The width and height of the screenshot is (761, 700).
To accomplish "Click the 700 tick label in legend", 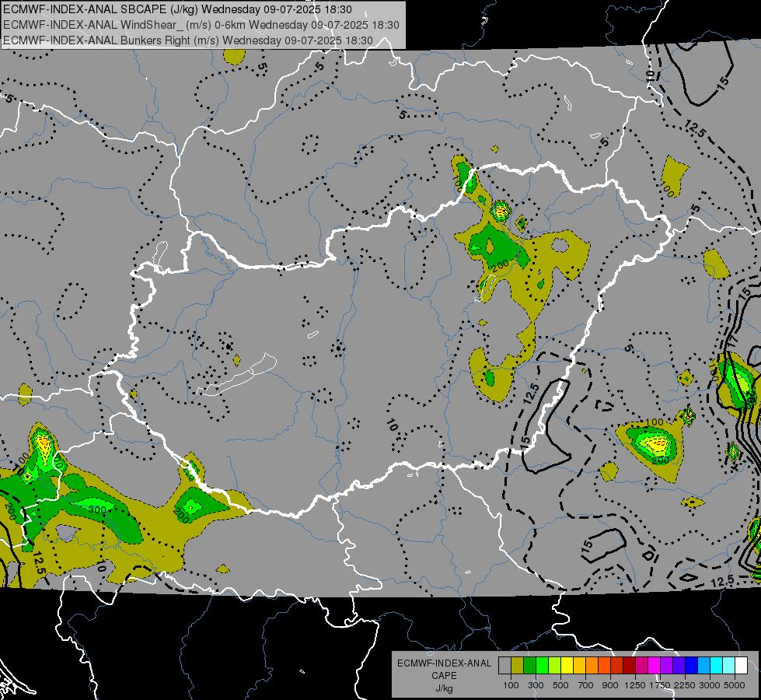I will click(x=586, y=685).
